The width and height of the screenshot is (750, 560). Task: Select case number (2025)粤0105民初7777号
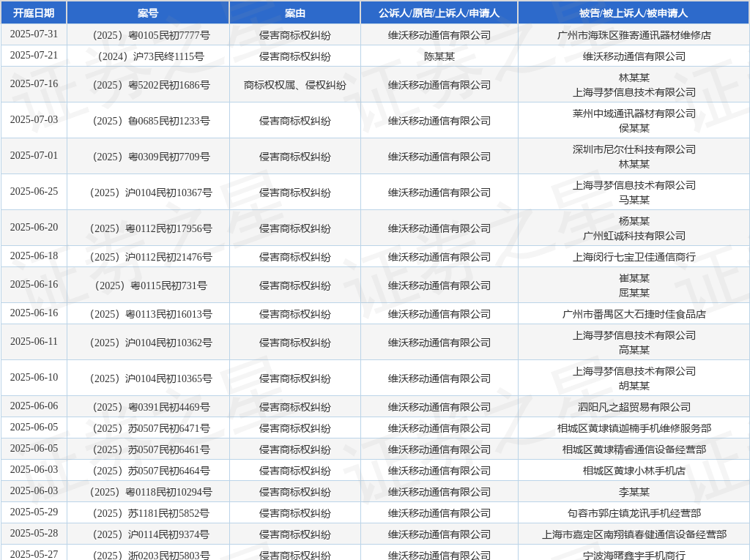coord(151,35)
